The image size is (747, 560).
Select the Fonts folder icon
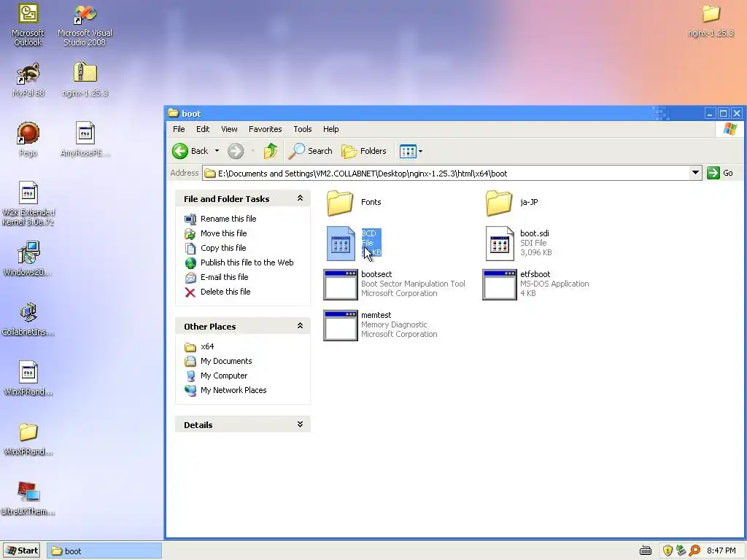[340, 203]
